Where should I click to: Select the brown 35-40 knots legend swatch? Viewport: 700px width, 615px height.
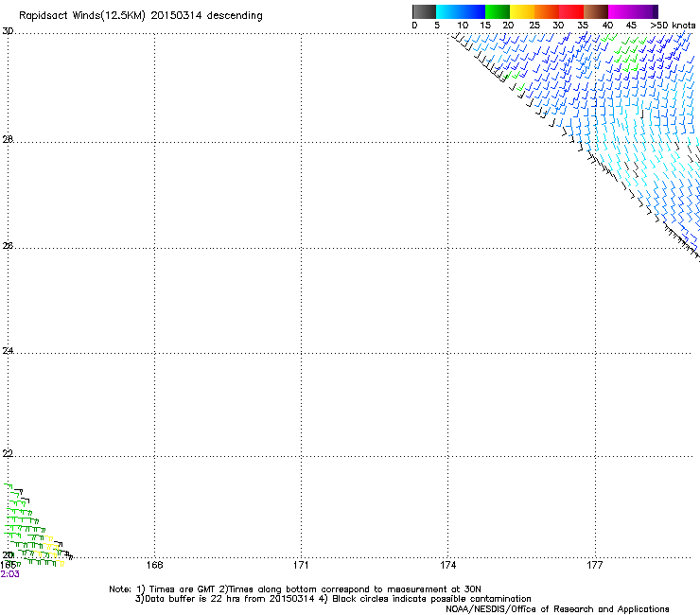click(596, 11)
